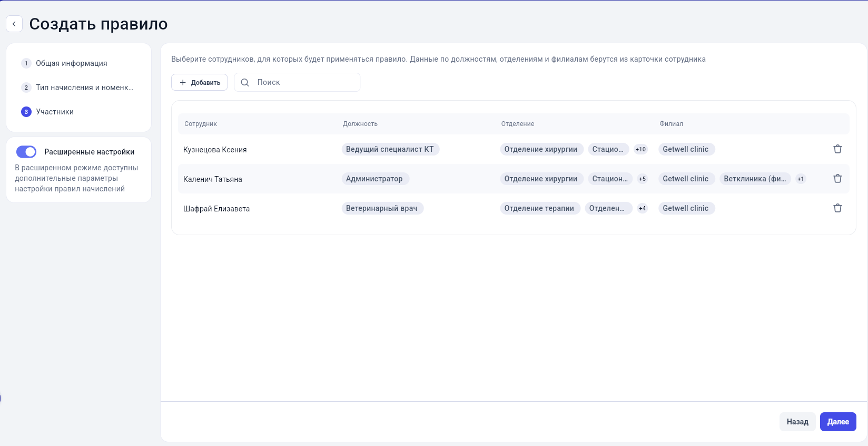Click Getwell clinic tag in Шафрай row

(686, 208)
